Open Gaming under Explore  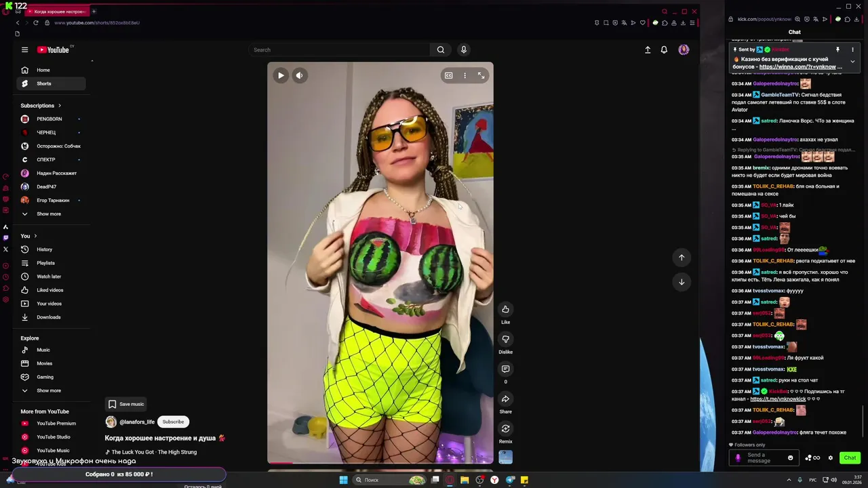[52, 377]
